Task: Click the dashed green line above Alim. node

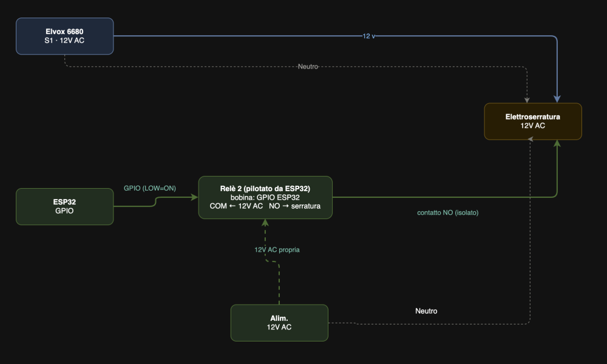Action: (279, 285)
